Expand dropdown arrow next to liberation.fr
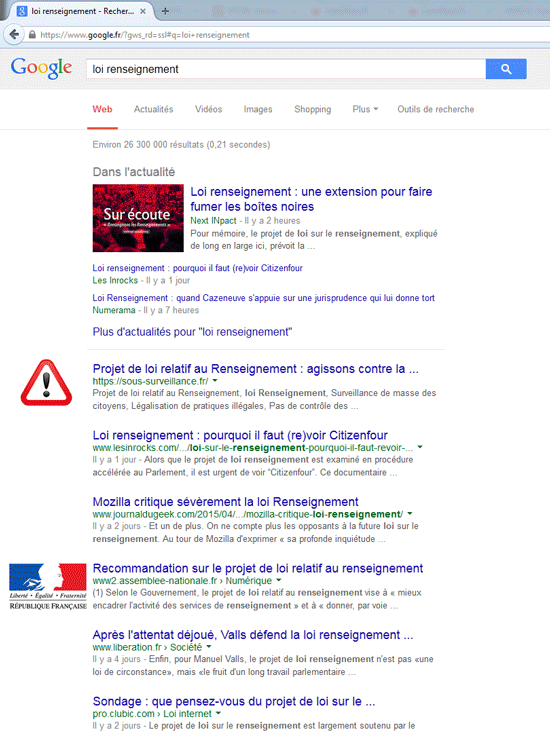Screen dimensions: 550x733 pos(209,647)
